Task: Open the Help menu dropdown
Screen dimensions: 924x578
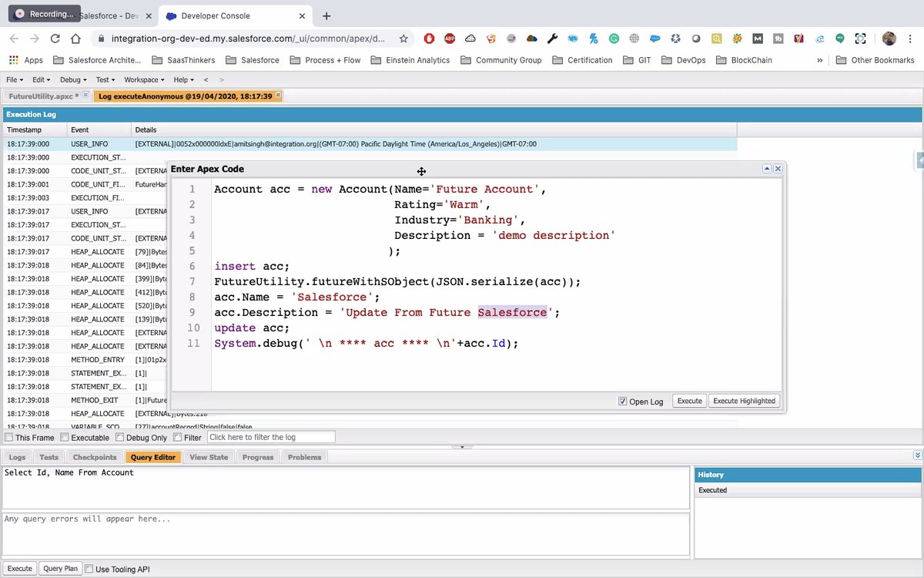Action: (184, 79)
